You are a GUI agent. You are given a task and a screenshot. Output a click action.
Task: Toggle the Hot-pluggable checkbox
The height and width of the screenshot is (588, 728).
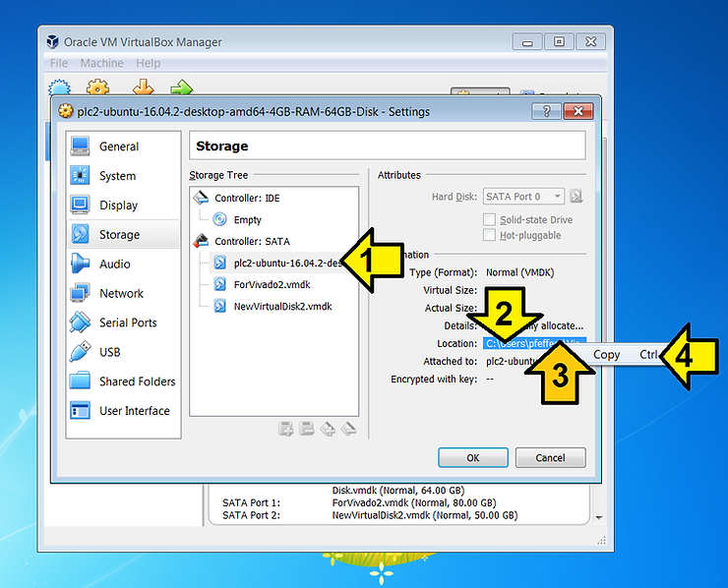click(x=491, y=235)
